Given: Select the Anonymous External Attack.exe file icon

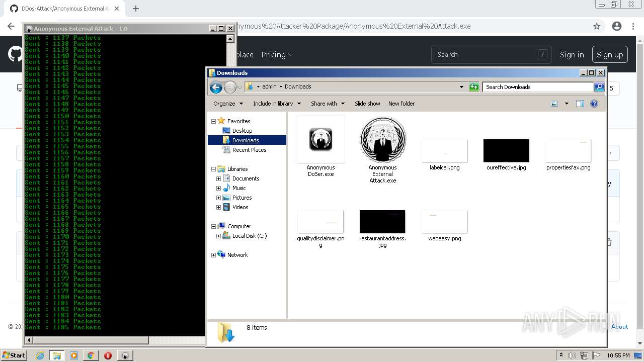Looking at the screenshot, I should click(382, 139).
